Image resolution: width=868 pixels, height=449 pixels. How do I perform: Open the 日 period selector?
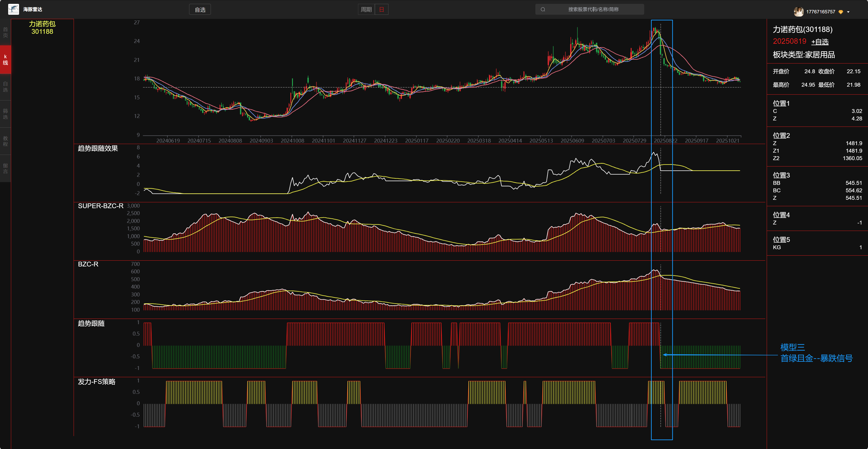click(x=381, y=10)
